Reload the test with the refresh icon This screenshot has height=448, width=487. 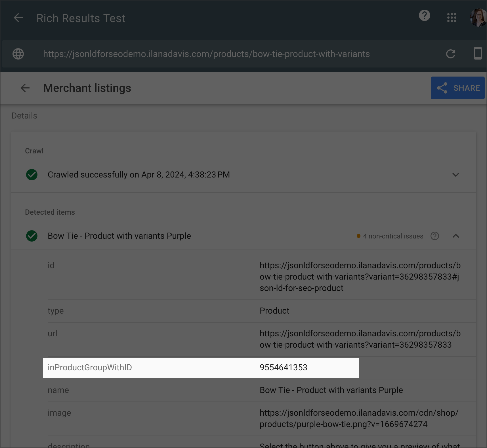pyautogui.click(x=451, y=54)
